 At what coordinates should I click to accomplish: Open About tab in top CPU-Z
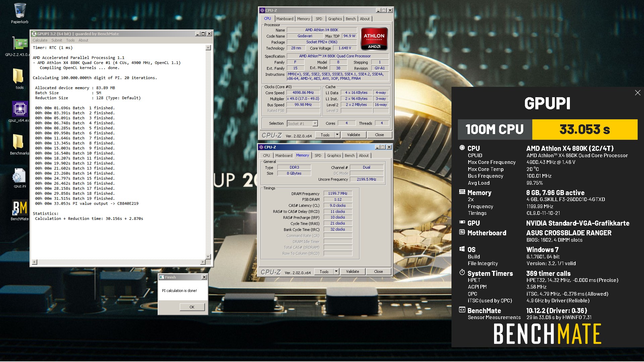tap(365, 19)
